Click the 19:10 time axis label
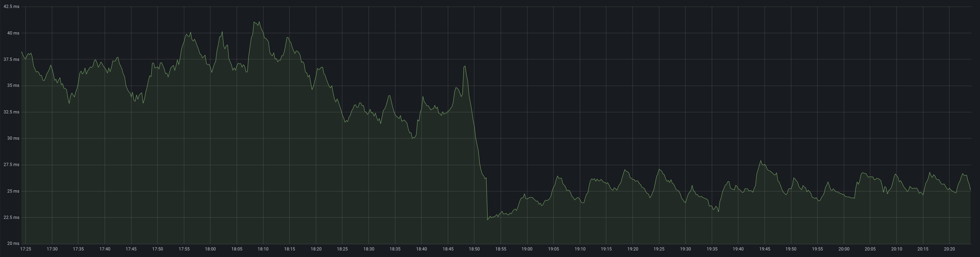Screen dimensions: 980x257 pyautogui.click(x=580, y=249)
